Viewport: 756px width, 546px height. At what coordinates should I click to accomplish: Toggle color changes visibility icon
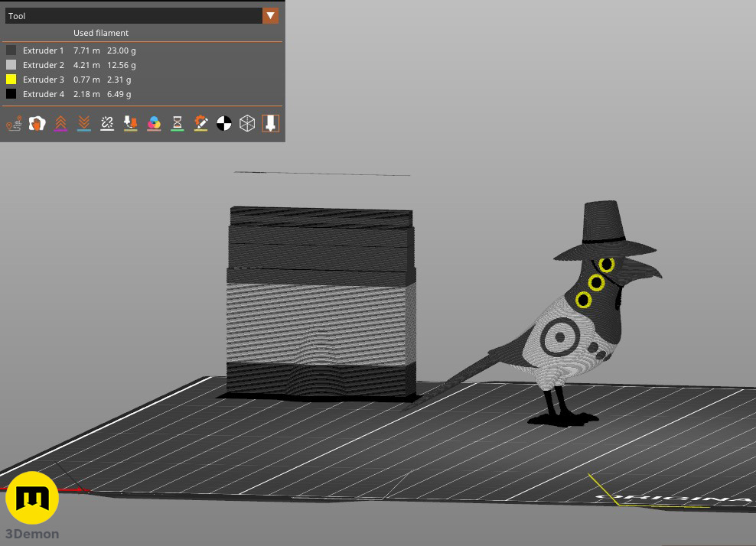click(154, 123)
